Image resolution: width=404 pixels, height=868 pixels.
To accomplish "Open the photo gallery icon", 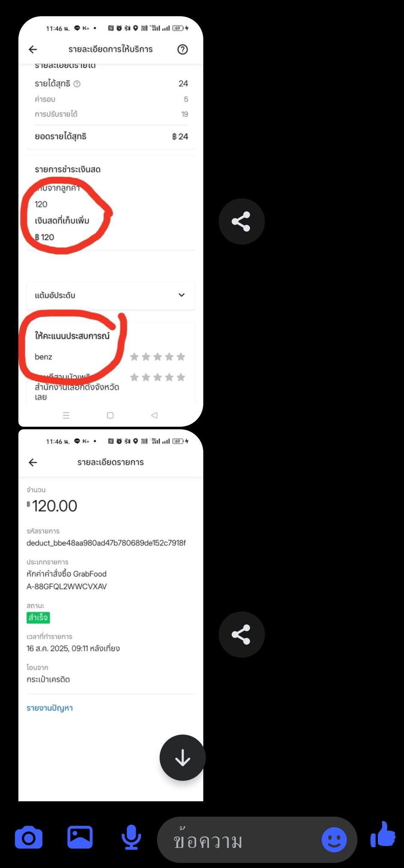I will click(80, 837).
